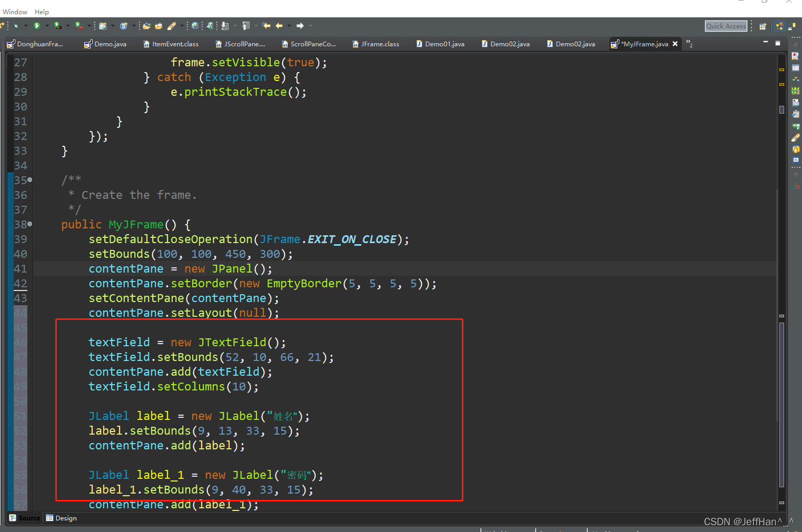Collapse the MyJFrame constructor fold at line 38
Viewport: 802px width, 532px height.
click(x=29, y=224)
